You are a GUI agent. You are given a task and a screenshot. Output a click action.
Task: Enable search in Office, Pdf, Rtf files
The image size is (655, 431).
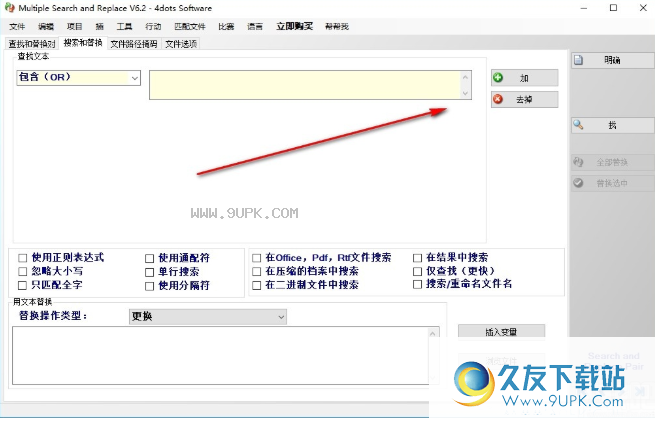coord(256,258)
